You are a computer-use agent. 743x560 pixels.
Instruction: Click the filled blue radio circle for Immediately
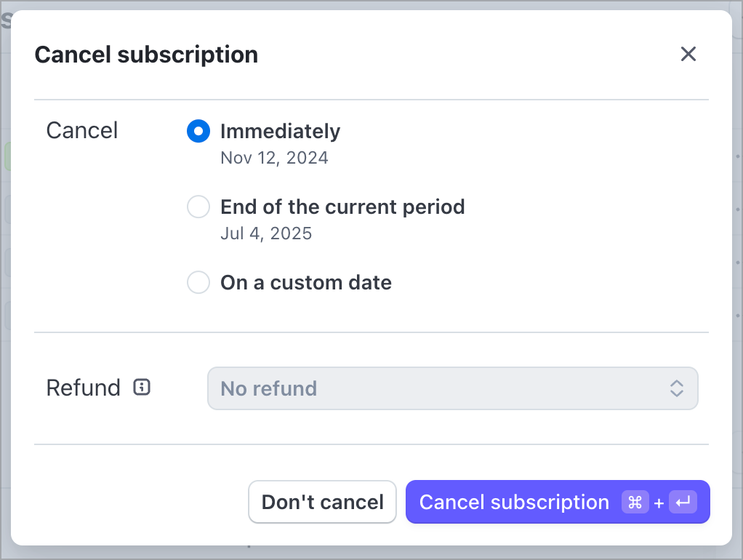(x=198, y=131)
